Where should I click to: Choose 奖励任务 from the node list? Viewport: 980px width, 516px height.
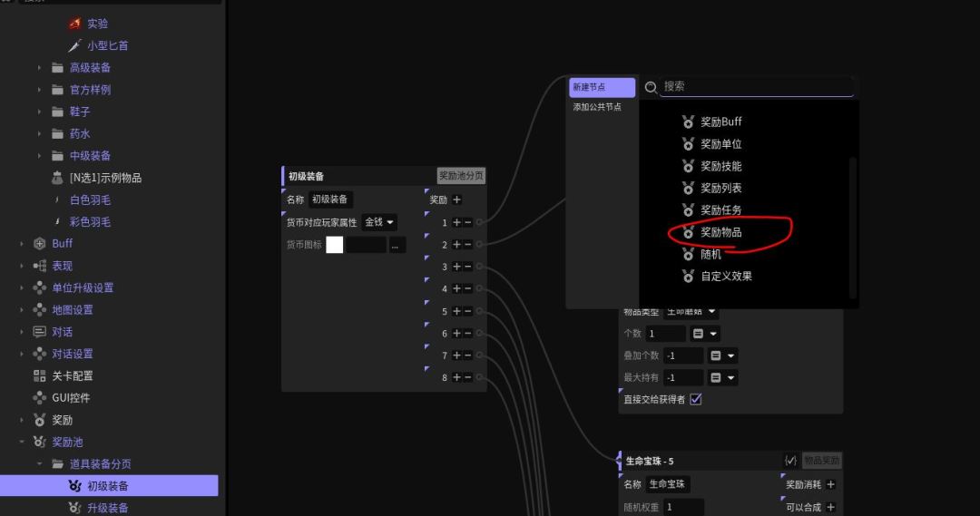click(x=720, y=209)
